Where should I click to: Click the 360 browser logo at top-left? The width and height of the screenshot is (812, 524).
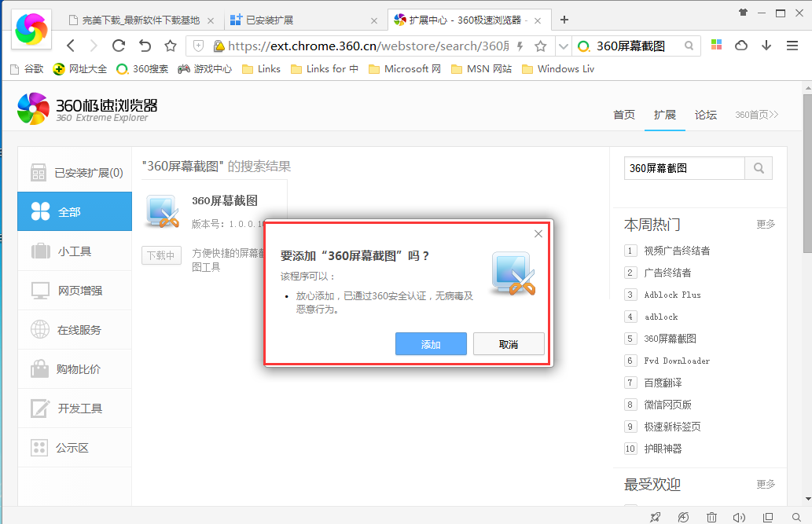click(x=31, y=29)
